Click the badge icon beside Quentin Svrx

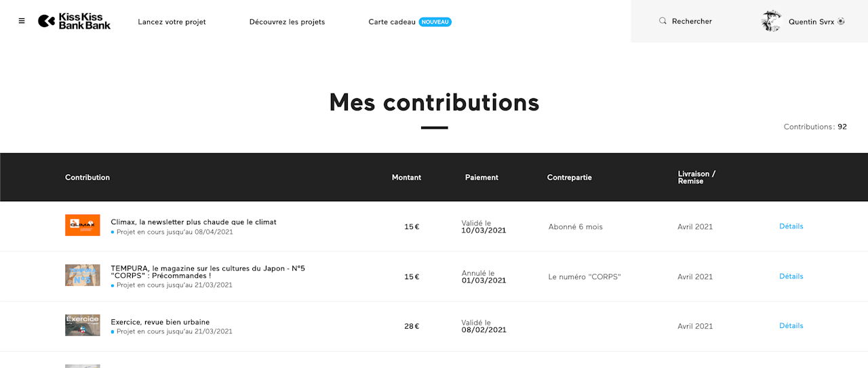pos(841,21)
